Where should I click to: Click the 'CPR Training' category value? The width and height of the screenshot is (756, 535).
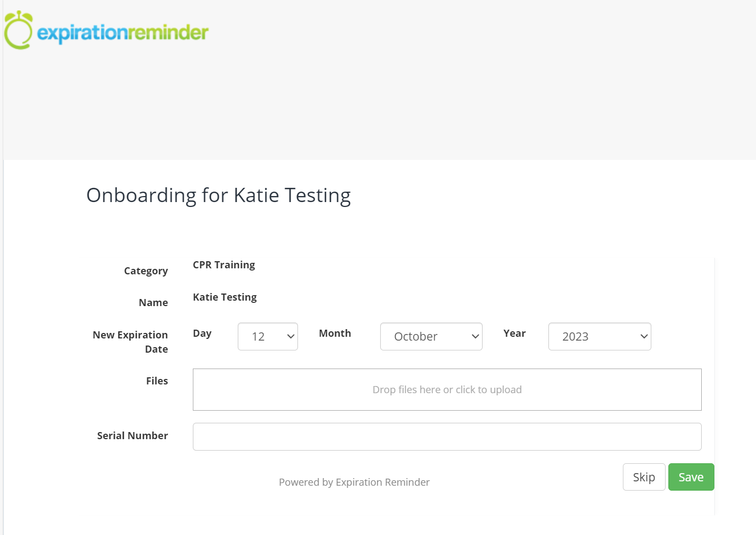click(224, 265)
